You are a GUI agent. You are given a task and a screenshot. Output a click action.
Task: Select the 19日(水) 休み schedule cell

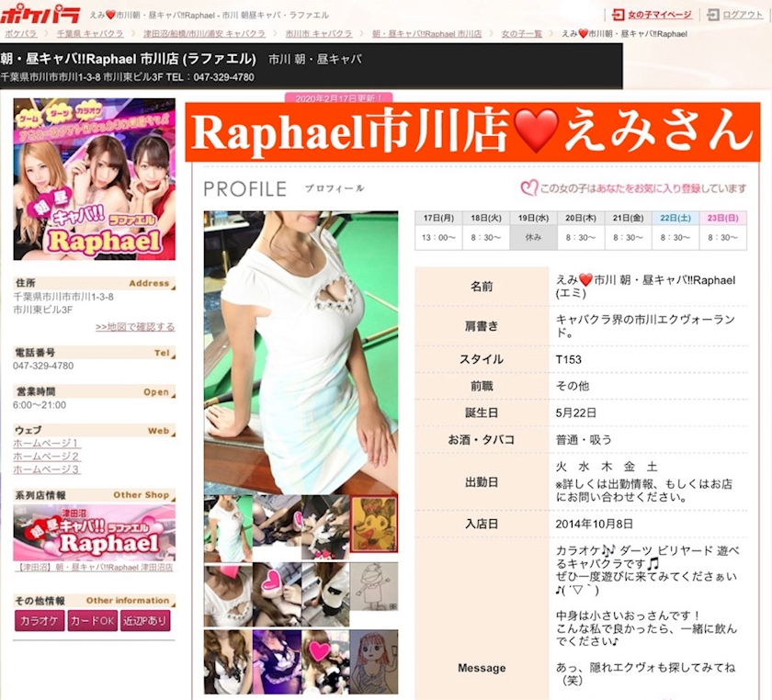click(534, 237)
